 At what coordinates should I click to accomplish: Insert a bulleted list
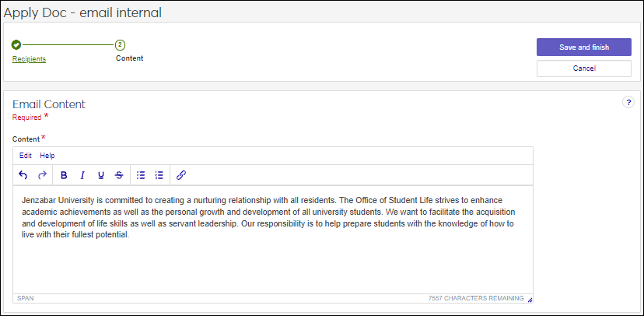pyautogui.click(x=141, y=175)
